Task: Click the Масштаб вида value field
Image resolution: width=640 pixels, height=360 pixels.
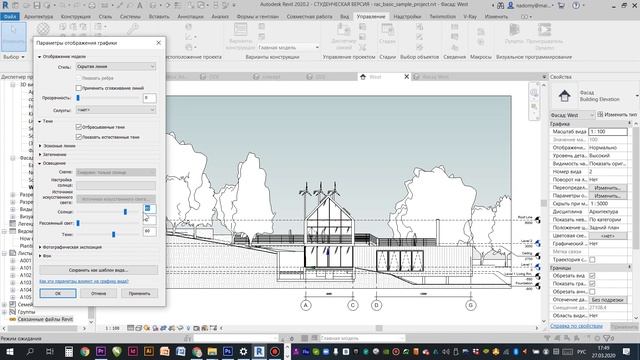Action: pyautogui.click(x=608, y=131)
